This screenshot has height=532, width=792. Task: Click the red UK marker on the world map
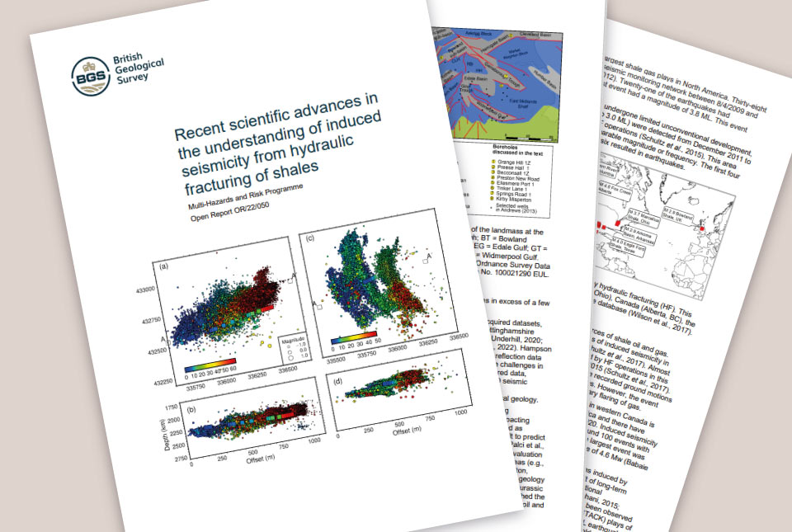[701, 228]
